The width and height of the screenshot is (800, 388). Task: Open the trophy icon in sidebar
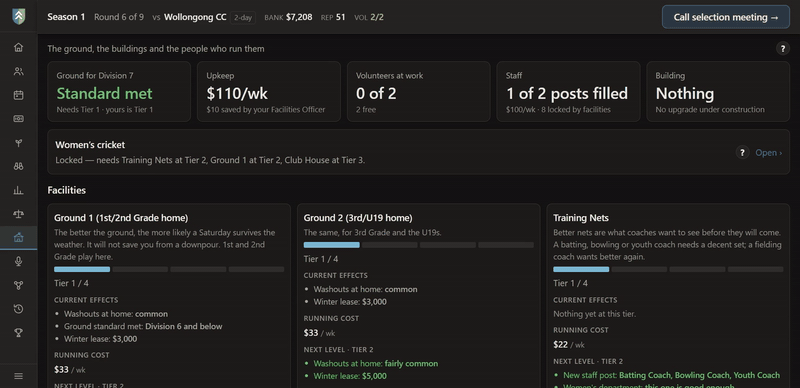[18, 333]
